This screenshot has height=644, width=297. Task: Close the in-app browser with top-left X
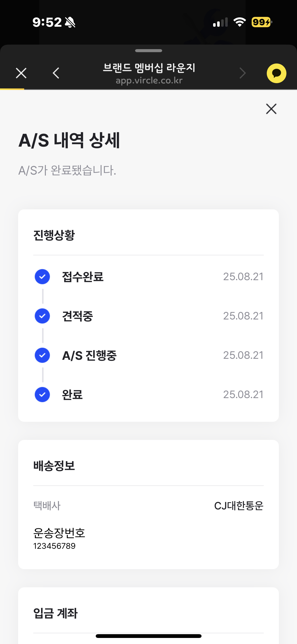tap(21, 73)
